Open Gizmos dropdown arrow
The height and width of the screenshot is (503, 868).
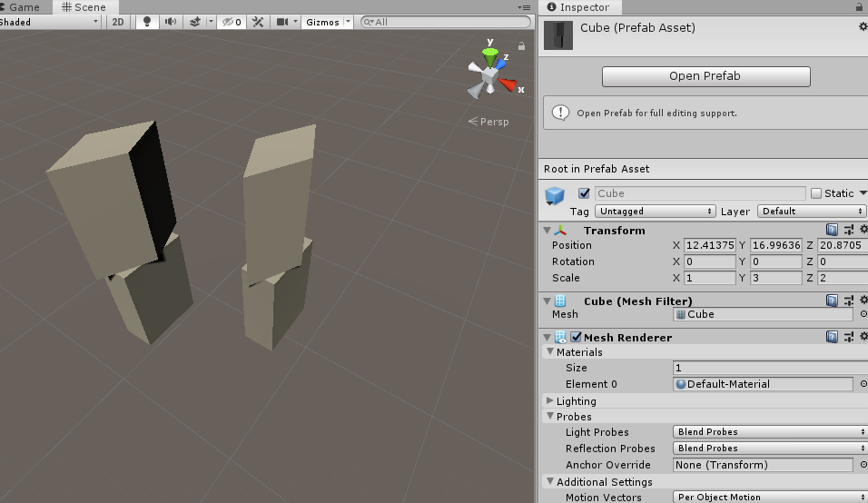pyautogui.click(x=348, y=22)
